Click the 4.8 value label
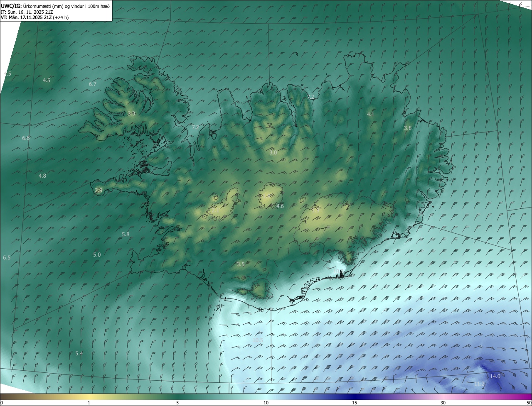Viewport: 532px width, 406px height. pyautogui.click(x=42, y=176)
